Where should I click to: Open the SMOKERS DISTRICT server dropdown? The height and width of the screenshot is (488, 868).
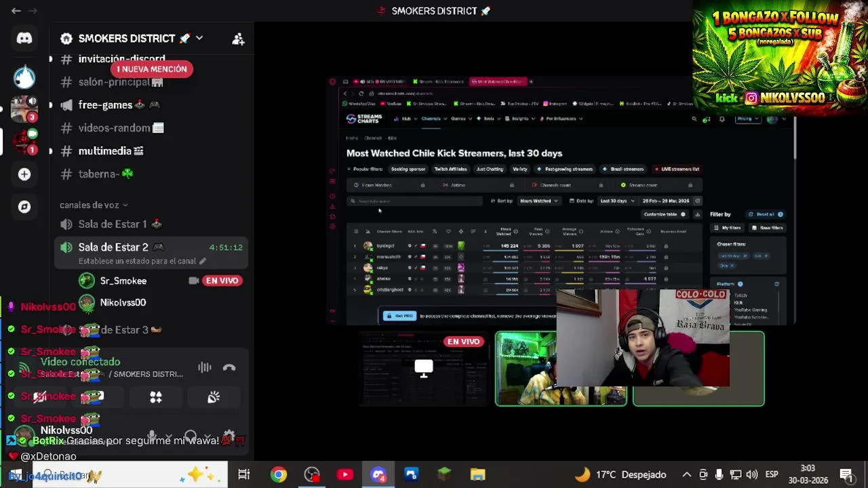(199, 39)
